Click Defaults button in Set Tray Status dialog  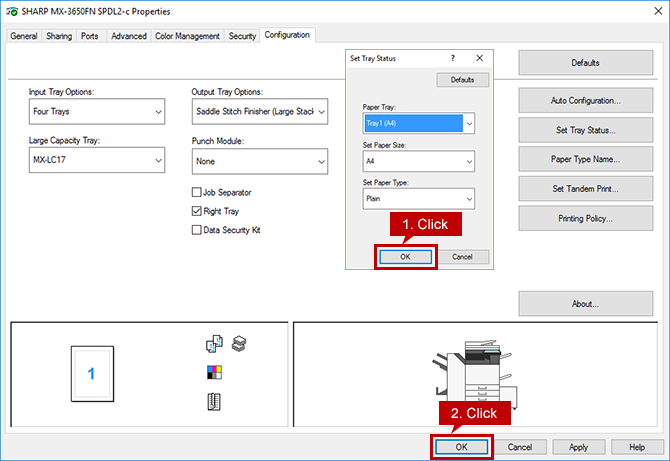(x=463, y=80)
